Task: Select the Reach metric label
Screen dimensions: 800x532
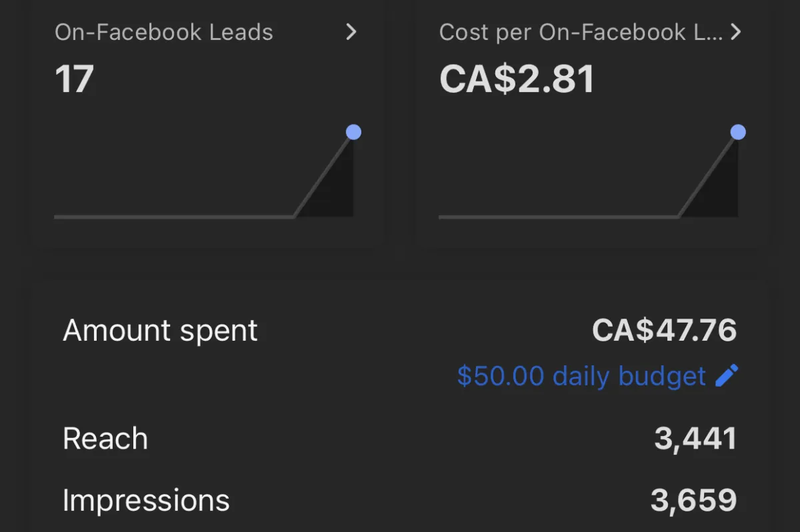Action: (105, 439)
